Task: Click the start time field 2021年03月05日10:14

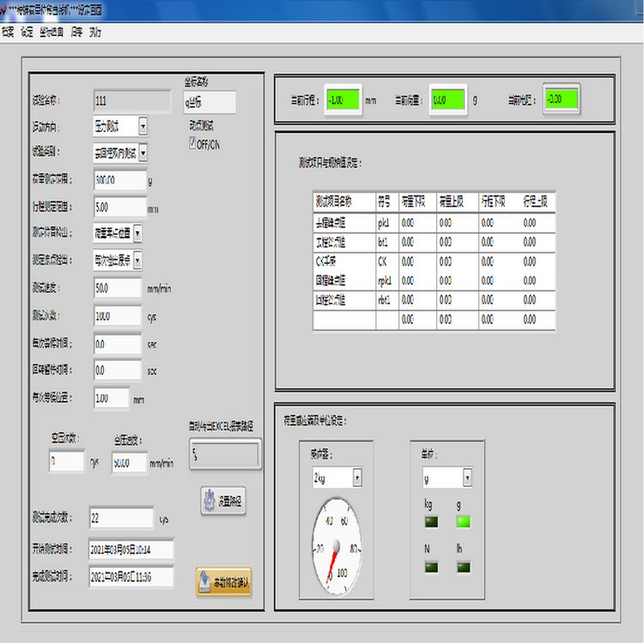Action: [x=131, y=550]
